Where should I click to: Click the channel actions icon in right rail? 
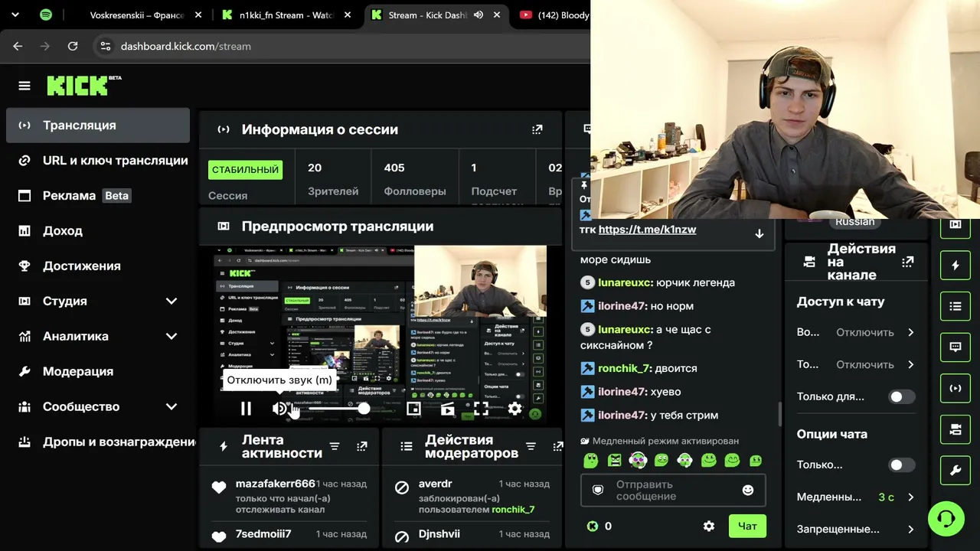pos(955,429)
